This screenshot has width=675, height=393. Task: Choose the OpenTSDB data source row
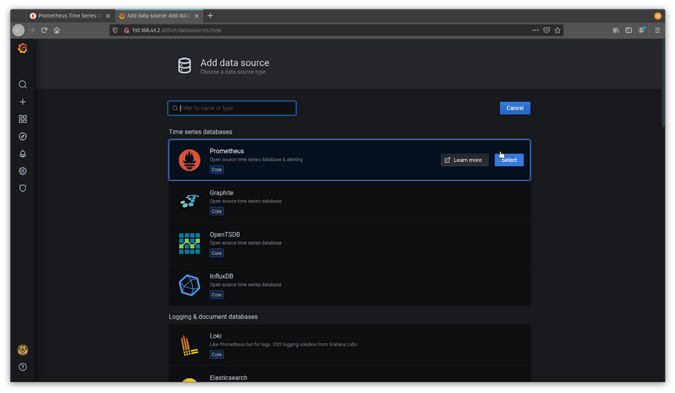coord(349,243)
